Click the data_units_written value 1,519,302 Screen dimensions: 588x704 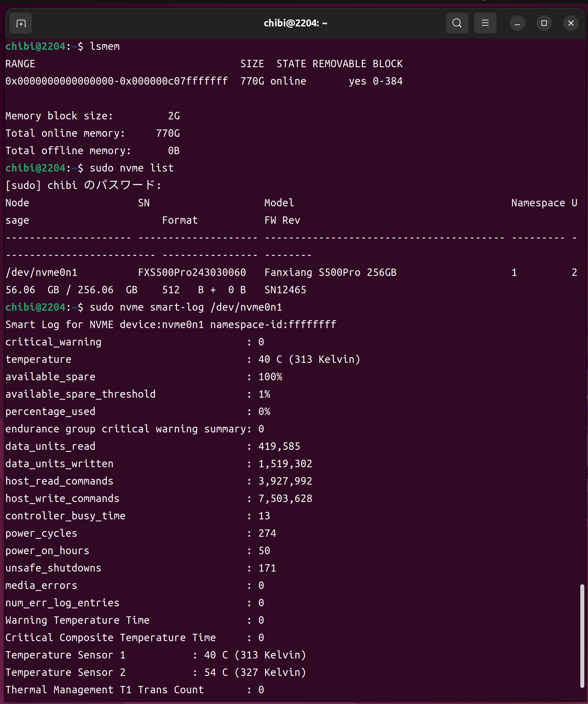(285, 464)
